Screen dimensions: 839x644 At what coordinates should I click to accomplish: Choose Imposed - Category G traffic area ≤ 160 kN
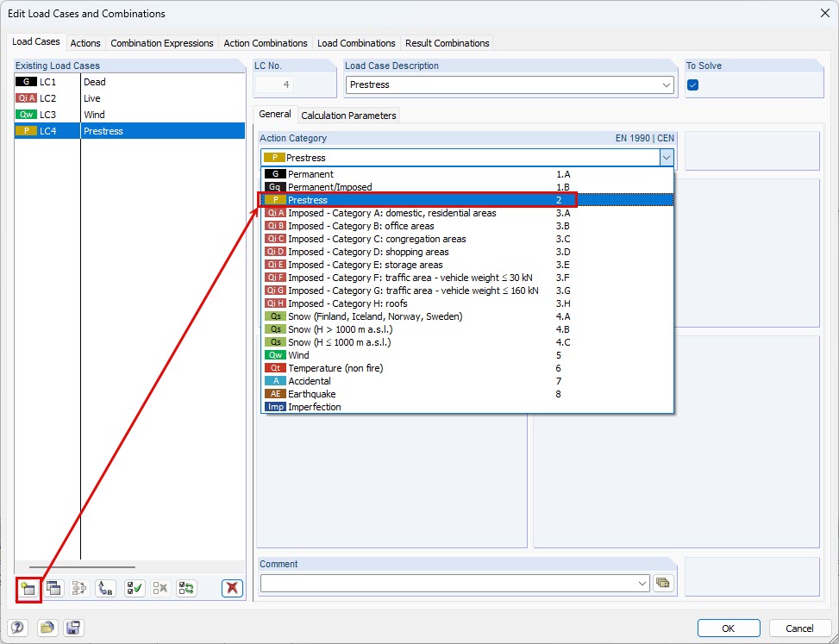tap(467, 291)
